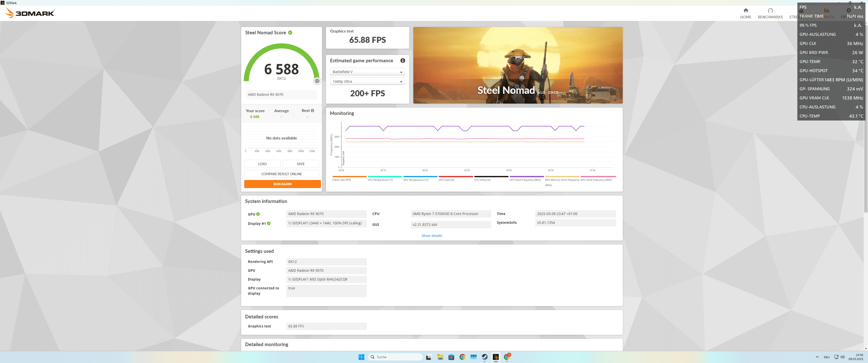Click the 3DMark logo
The width and height of the screenshot is (868, 363).
(x=30, y=13)
